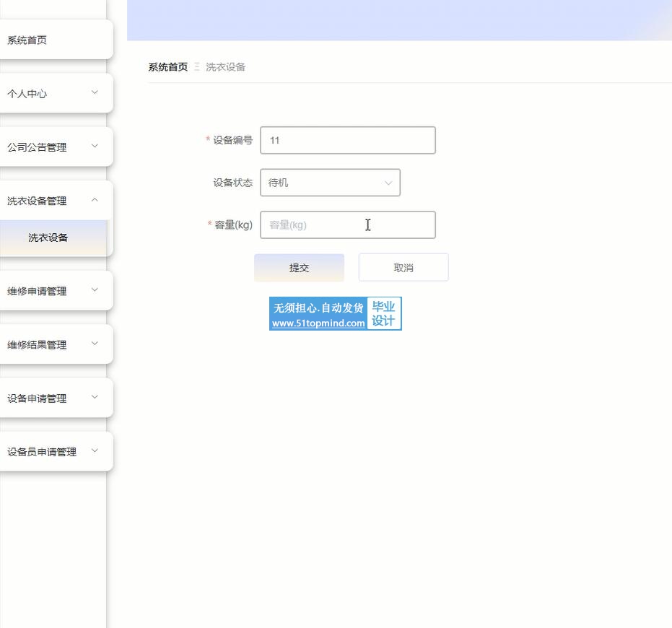Go to 系统首页 via the breadcrumb
Screen dimensions: 672x628
point(167,67)
